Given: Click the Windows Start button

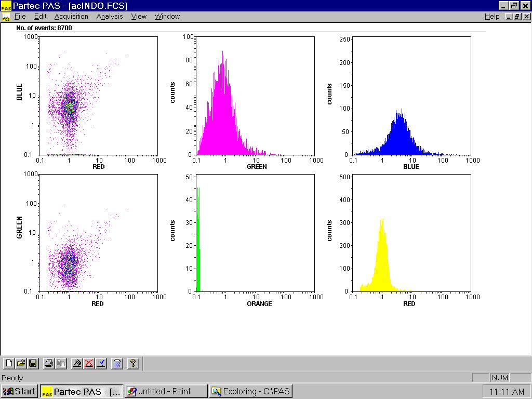Looking at the screenshot, I should [x=19, y=391].
